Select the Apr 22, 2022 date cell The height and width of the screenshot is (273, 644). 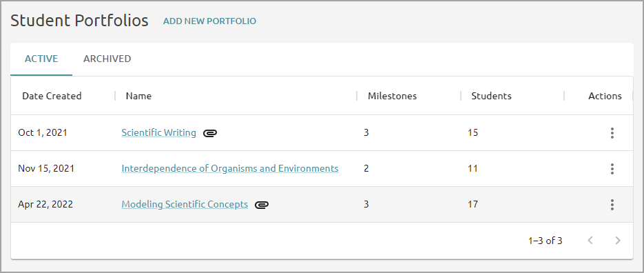45,204
